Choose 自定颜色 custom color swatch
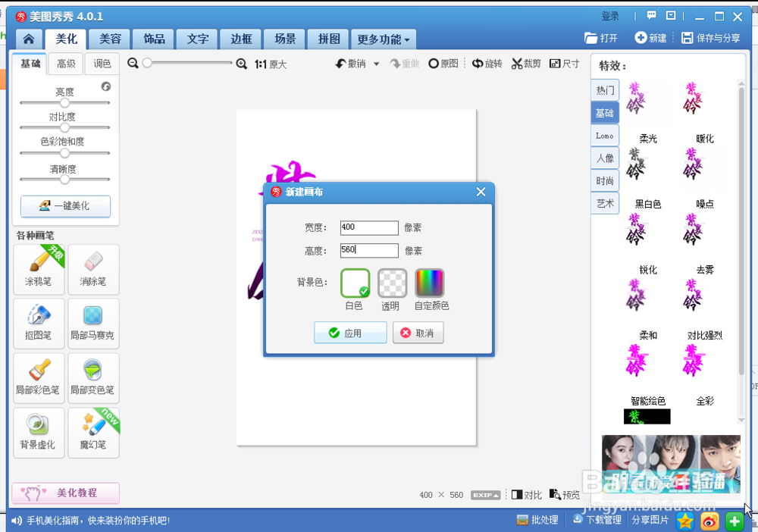Image resolution: width=758 pixels, height=532 pixels. click(x=429, y=283)
